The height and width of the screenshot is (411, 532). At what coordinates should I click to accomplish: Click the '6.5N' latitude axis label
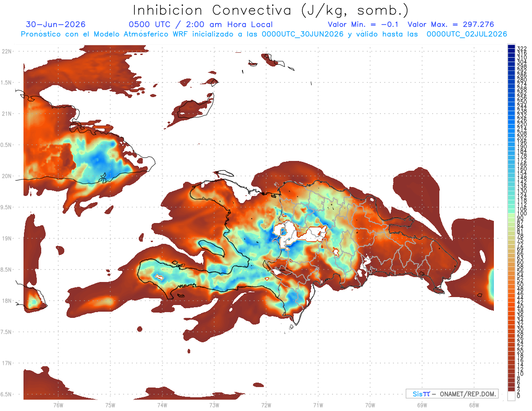coord(6,394)
